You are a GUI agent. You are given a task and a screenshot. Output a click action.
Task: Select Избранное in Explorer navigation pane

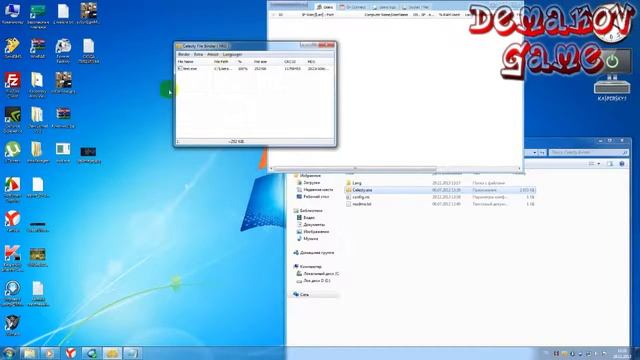click(x=310, y=176)
